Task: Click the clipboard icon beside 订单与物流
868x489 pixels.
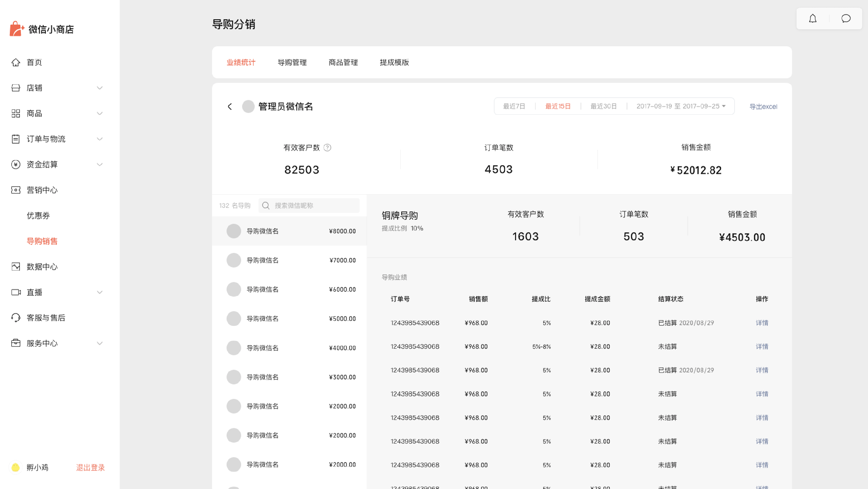Action: tap(15, 139)
